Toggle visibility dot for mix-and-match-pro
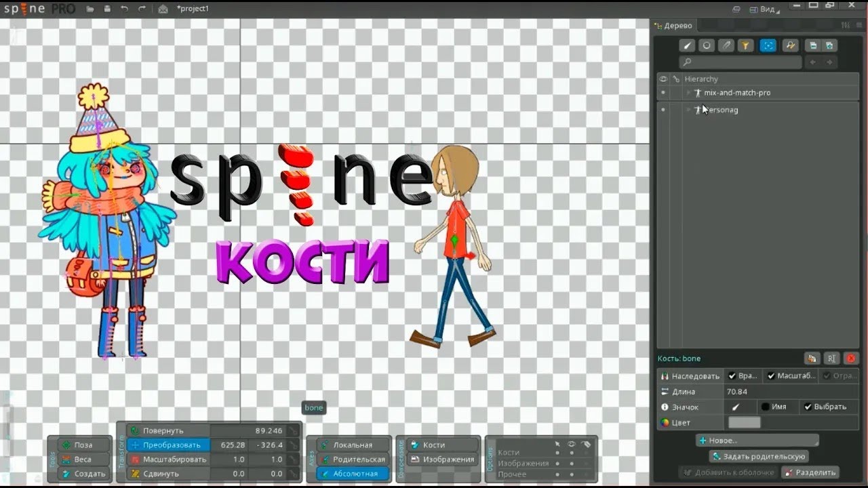 (663, 93)
